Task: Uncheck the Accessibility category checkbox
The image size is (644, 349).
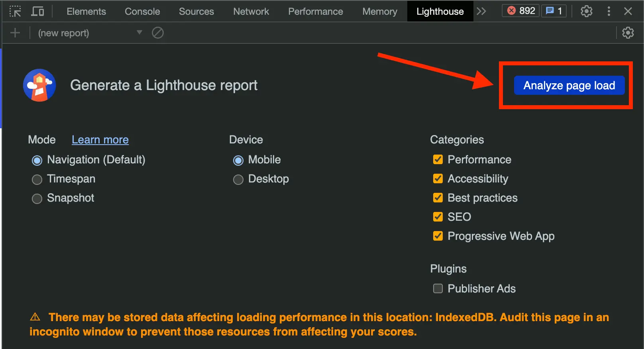Action: coord(438,179)
